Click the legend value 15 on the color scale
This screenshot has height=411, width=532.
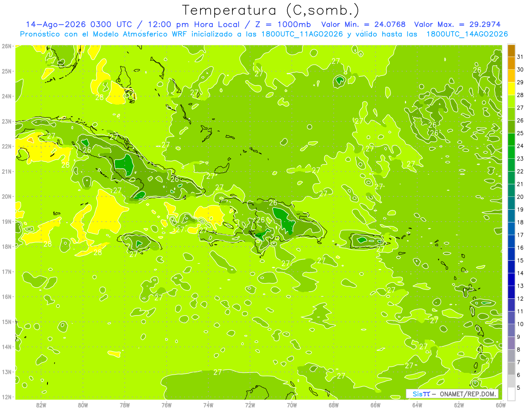pos(520,260)
